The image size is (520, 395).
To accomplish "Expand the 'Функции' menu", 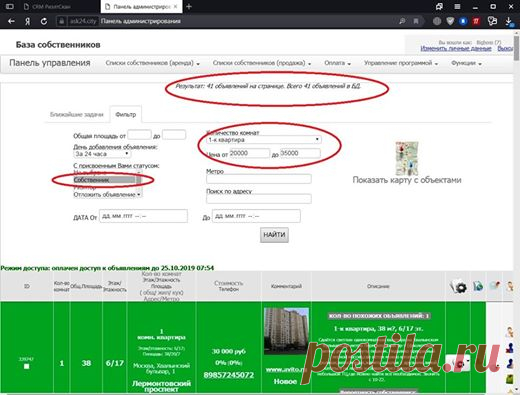I will coord(466,63).
